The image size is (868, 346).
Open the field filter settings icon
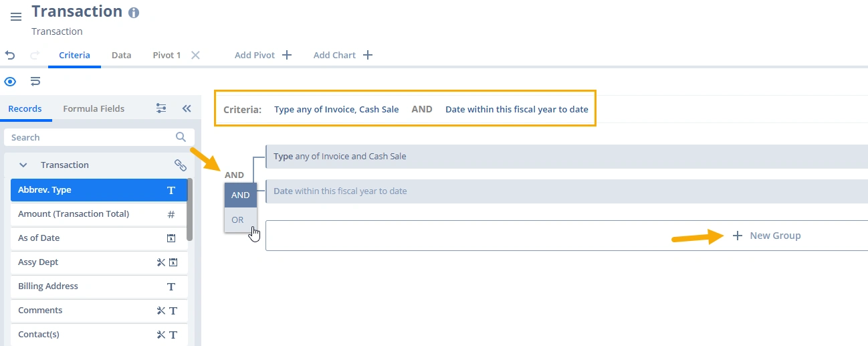click(161, 108)
